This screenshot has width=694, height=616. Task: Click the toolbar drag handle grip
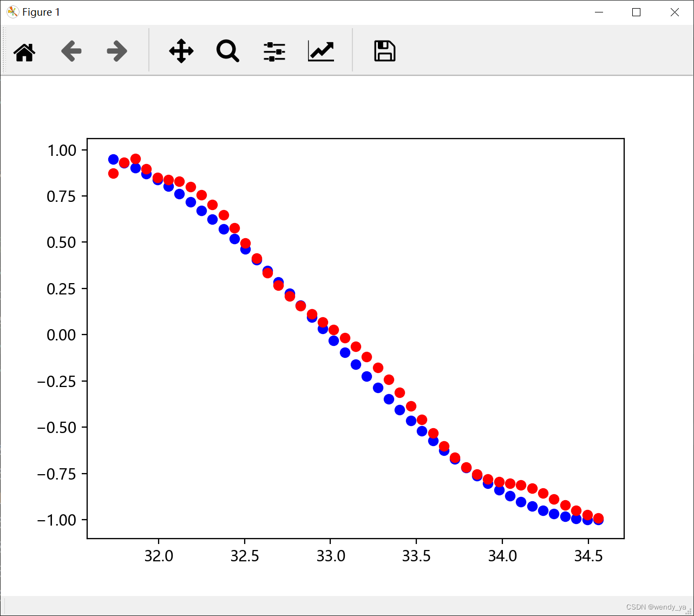pos(4,50)
